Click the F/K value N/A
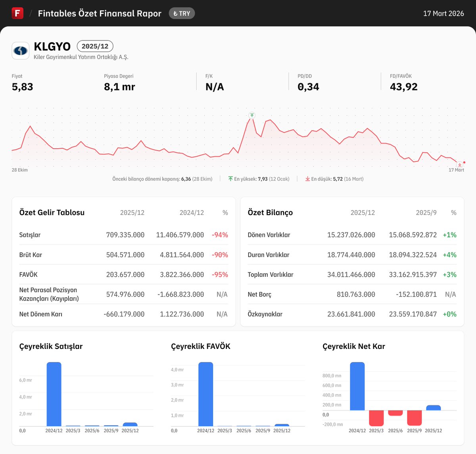Screen dimensions: 476x454 point(215,87)
